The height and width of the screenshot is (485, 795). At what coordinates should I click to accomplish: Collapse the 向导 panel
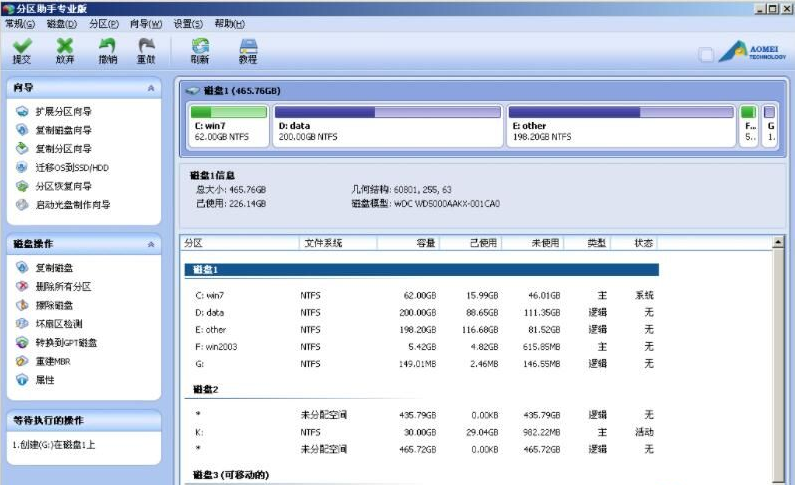tap(151, 88)
